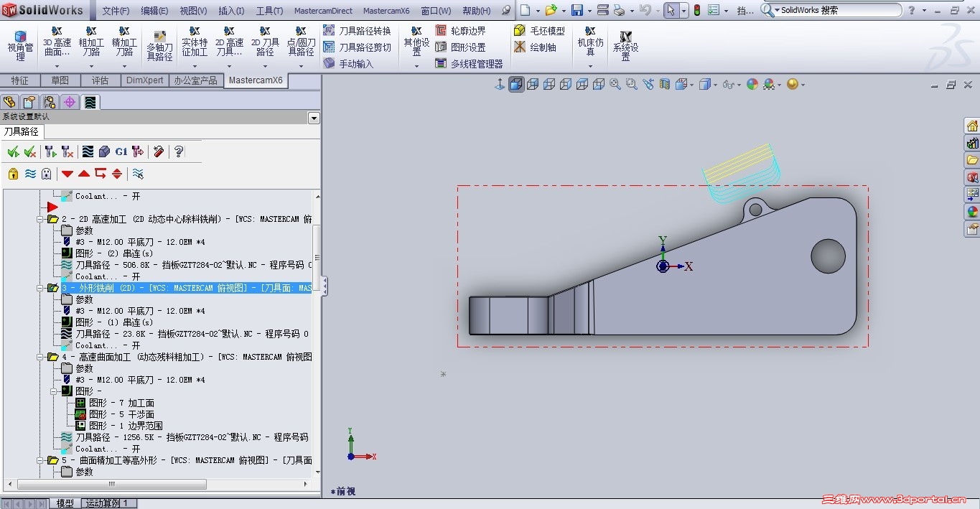Open the 帮助(H) menu
This screenshot has height=509, width=980.
tap(477, 11)
